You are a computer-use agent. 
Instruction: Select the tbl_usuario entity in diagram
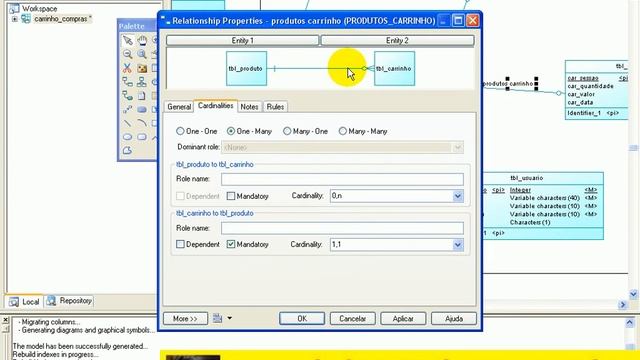(542, 206)
